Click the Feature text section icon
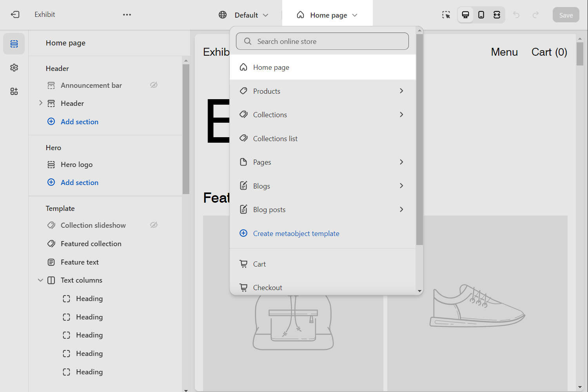The height and width of the screenshot is (392, 588). pyautogui.click(x=51, y=262)
